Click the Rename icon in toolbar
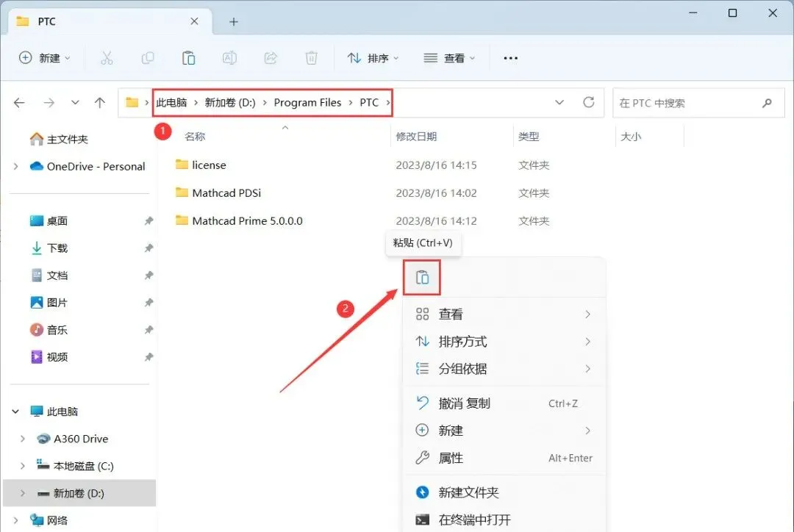This screenshot has height=532, width=794. point(229,58)
